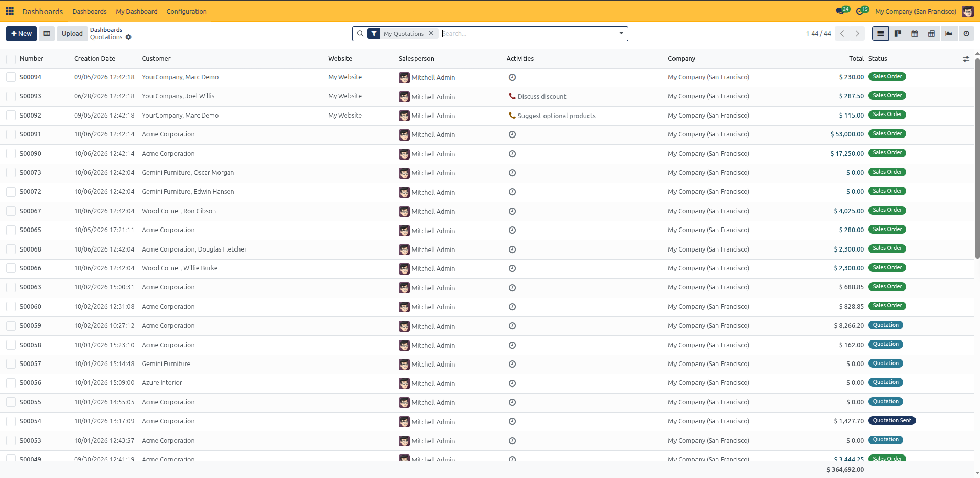980x478 pixels.
Task: Click the Suggest optional products phone icon
Action: pos(512,115)
